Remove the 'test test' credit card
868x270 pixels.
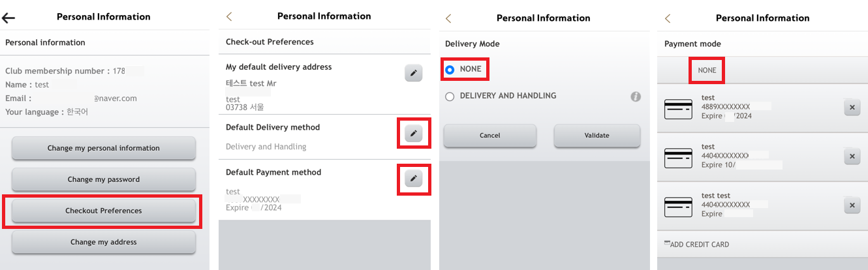[x=852, y=206]
